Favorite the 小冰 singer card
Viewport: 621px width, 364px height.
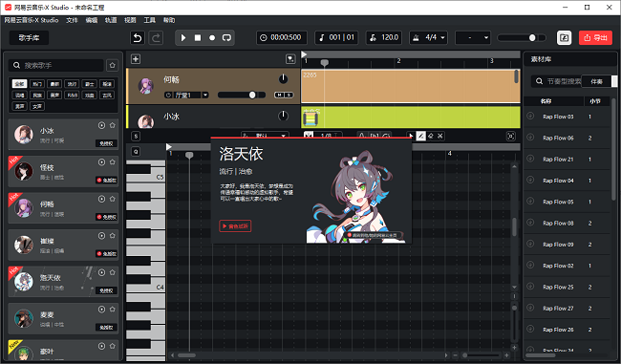113,125
